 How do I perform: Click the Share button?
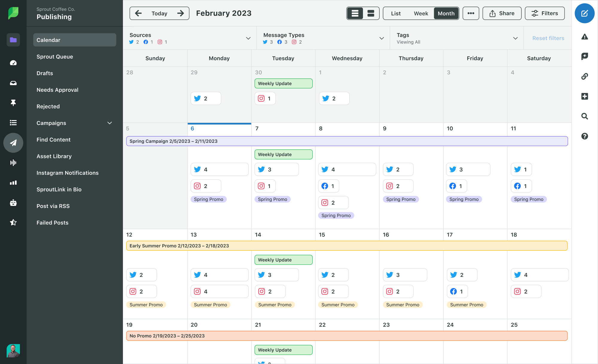coord(502,13)
